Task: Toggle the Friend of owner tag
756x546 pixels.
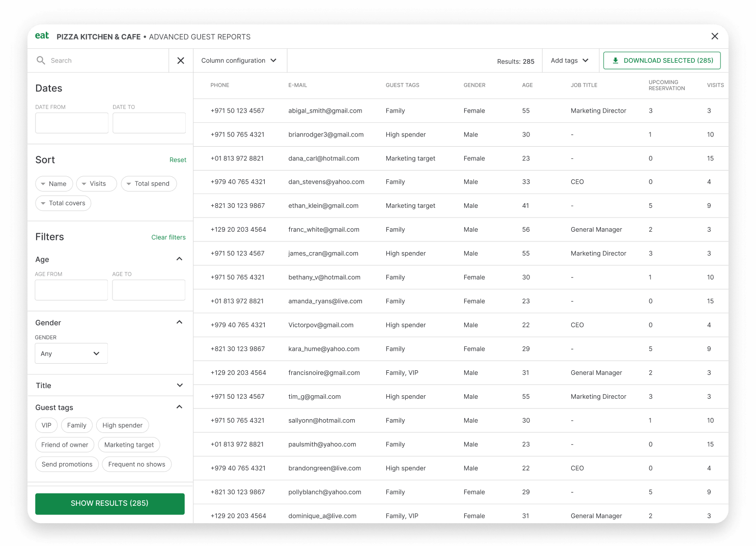Action: [65, 445]
